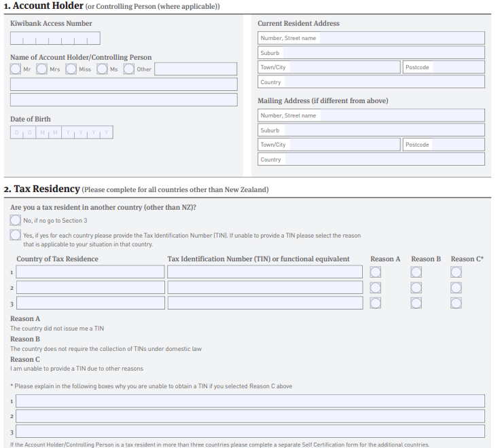Check Reason A for country row 1
This screenshot has height=448, width=502.
click(x=375, y=272)
